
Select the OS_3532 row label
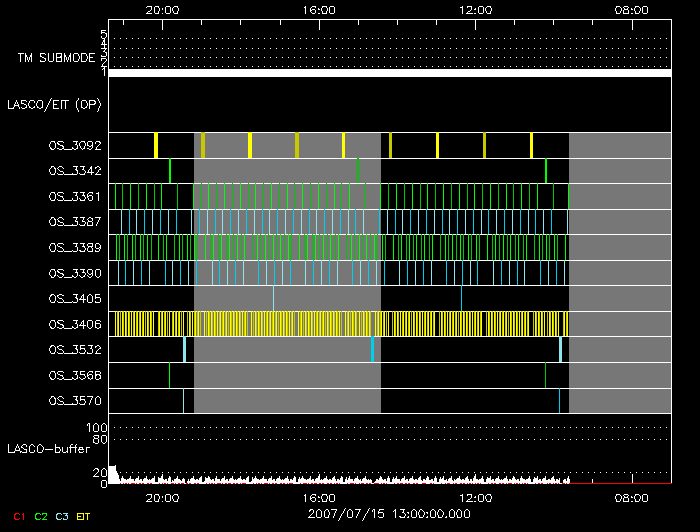click(73, 349)
